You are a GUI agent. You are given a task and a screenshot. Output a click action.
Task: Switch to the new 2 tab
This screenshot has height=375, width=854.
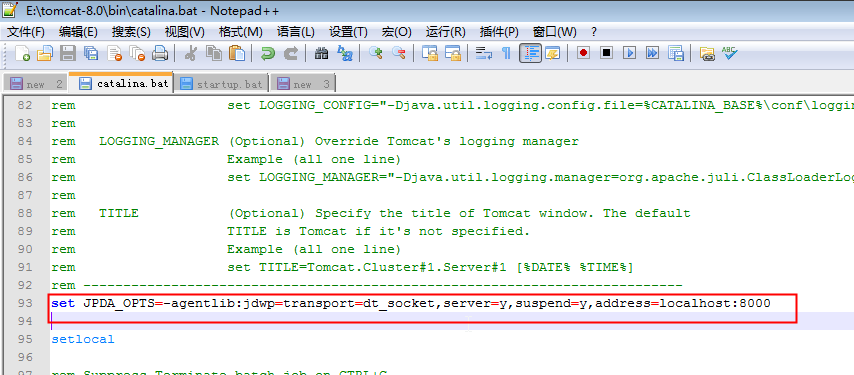tap(36, 84)
